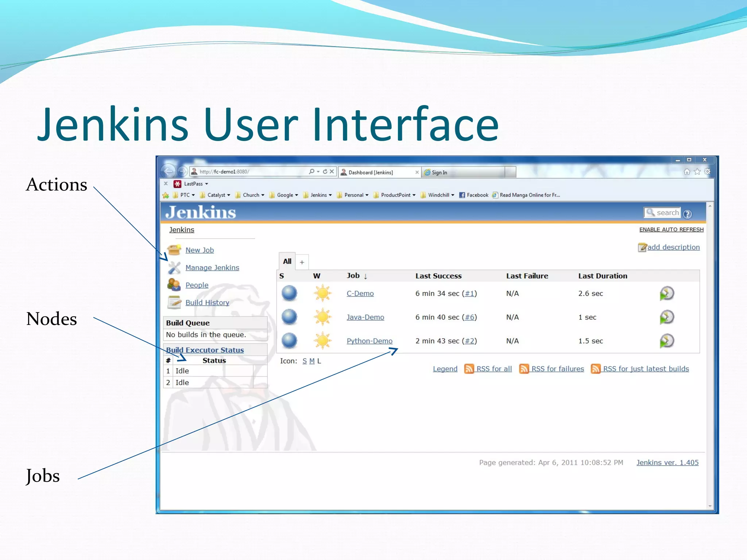Click the RSS for failures feed icon
Image resolution: width=747 pixels, height=560 pixels.
[x=524, y=369]
